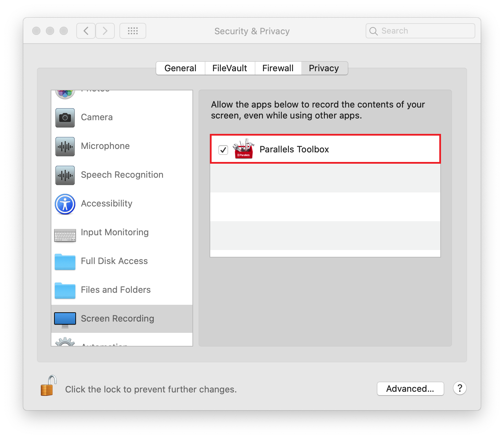Open help with the question mark button

[459, 388]
